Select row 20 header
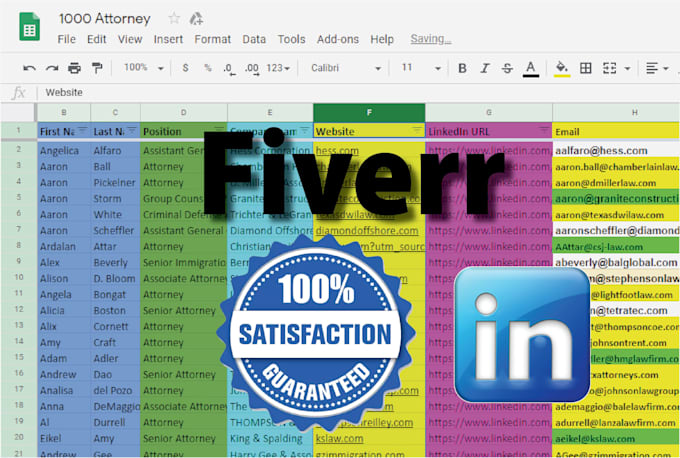680x458 pixels. tap(19, 437)
